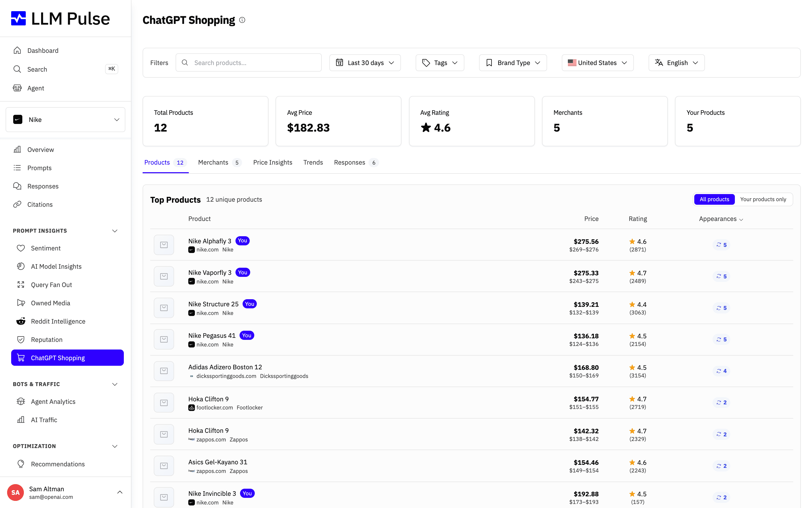Image resolution: width=812 pixels, height=508 pixels.
Task: Open the Tags filter dropdown
Action: 439,63
